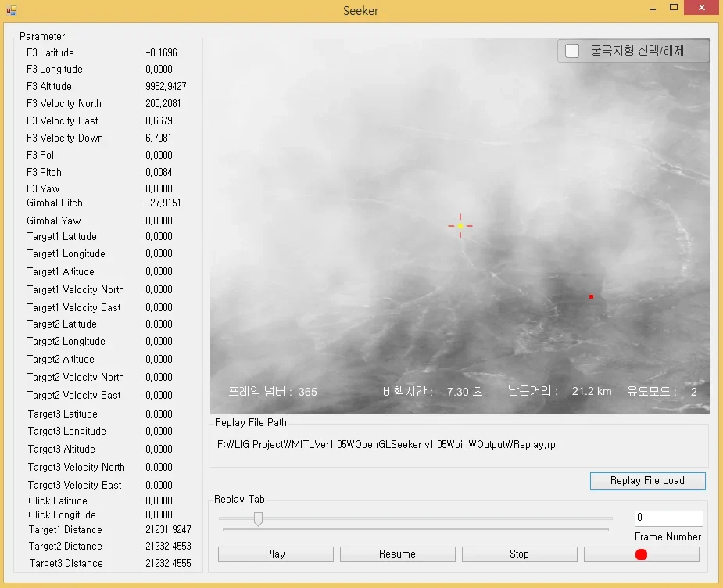Click the F3 Velocity East value 0,6679
This screenshot has width=723, height=588.
(x=159, y=120)
